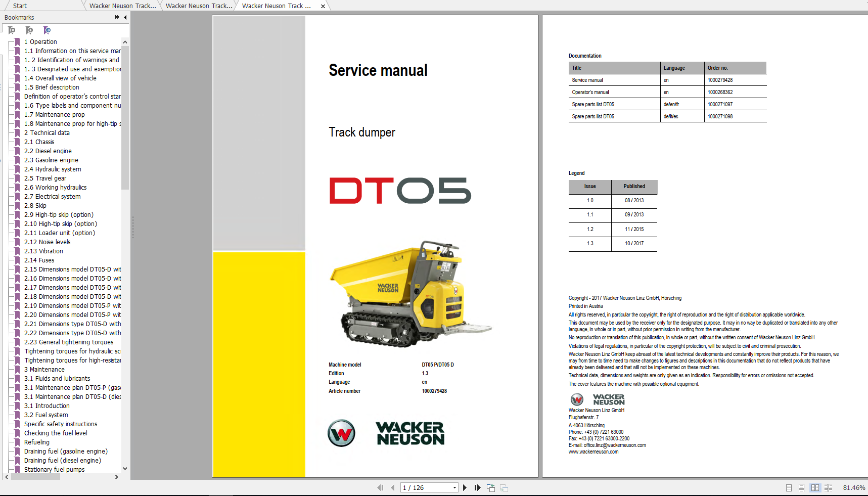The width and height of the screenshot is (868, 496).
Task: Click bookmark icon beside 3 Maintenance
Action: 17,370
